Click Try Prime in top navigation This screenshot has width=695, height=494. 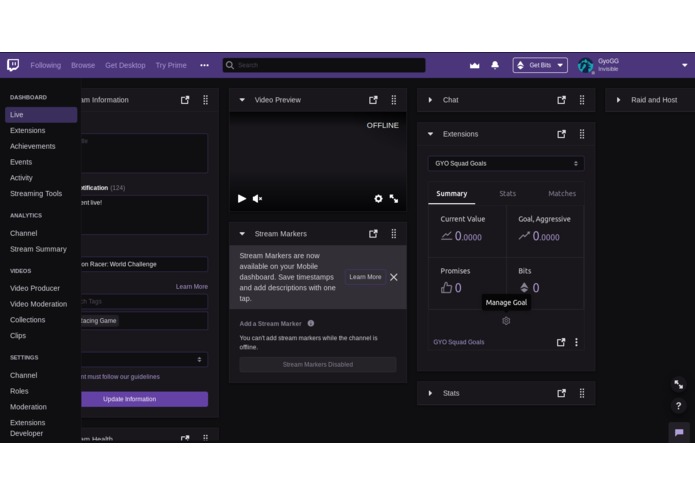(x=171, y=65)
